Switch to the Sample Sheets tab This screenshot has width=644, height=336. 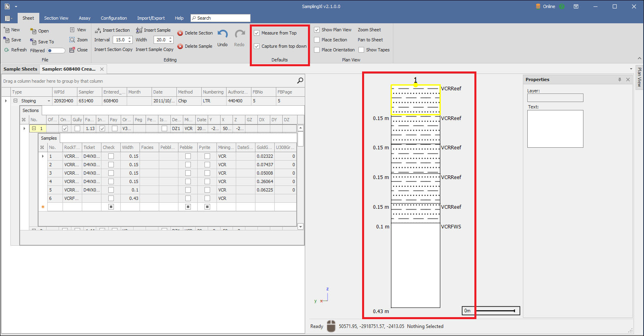[20, 69]
